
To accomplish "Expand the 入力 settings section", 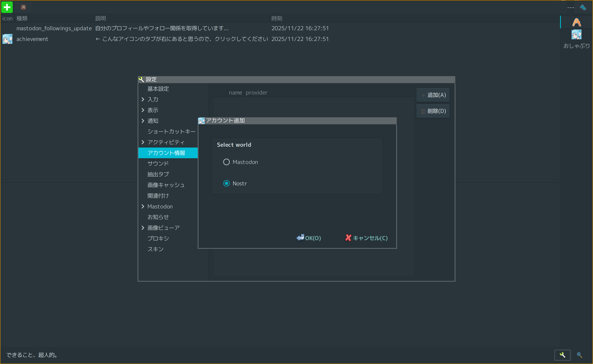I will click(143, 99).
